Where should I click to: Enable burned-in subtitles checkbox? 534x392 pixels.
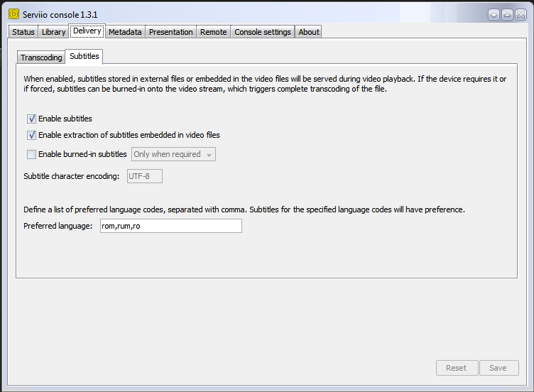coord(31,154)
